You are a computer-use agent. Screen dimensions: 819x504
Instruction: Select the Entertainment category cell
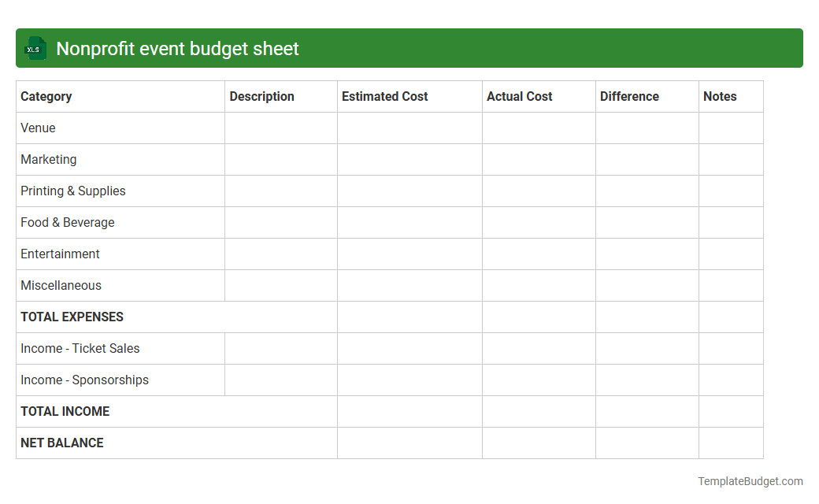pos(60,254)
